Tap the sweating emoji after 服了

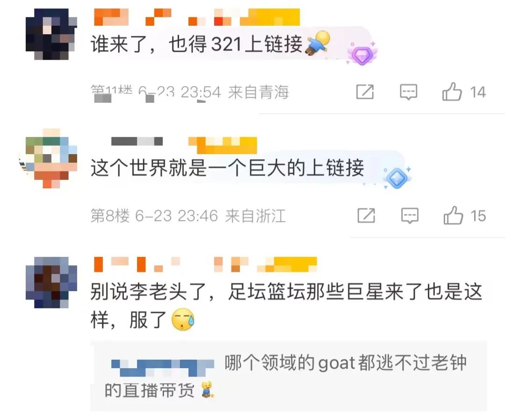tap(183, 319)
